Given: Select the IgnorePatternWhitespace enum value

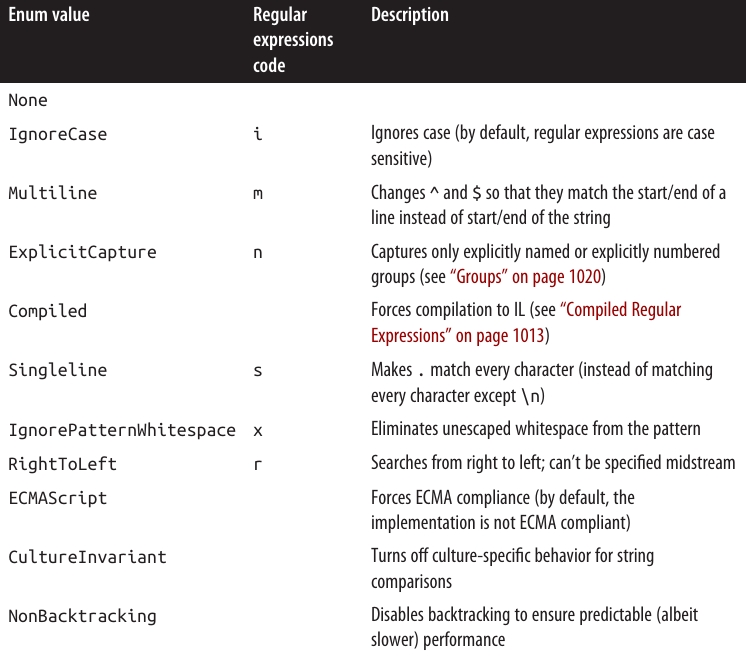Looking at the screenshot, I should click(x=122, y=430).
